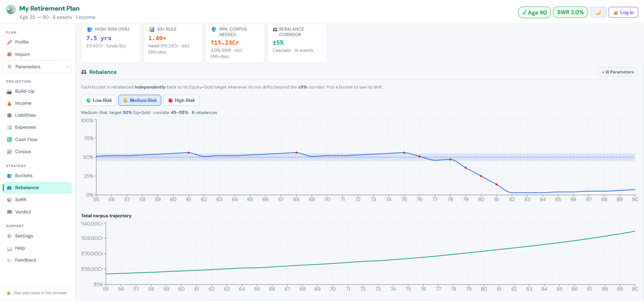644x301 pixels.
Task: Click the 33× Rule card chart icon
Action: [x=152, y=30]
